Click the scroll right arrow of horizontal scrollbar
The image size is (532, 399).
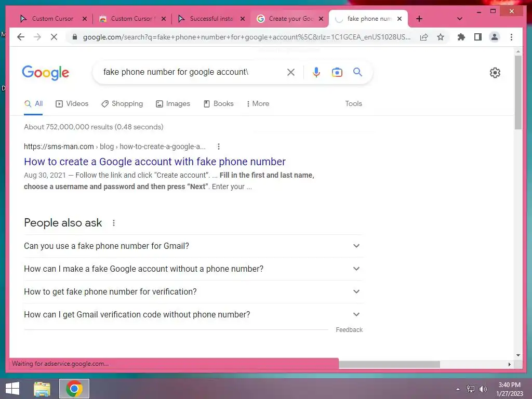(509, 364)
